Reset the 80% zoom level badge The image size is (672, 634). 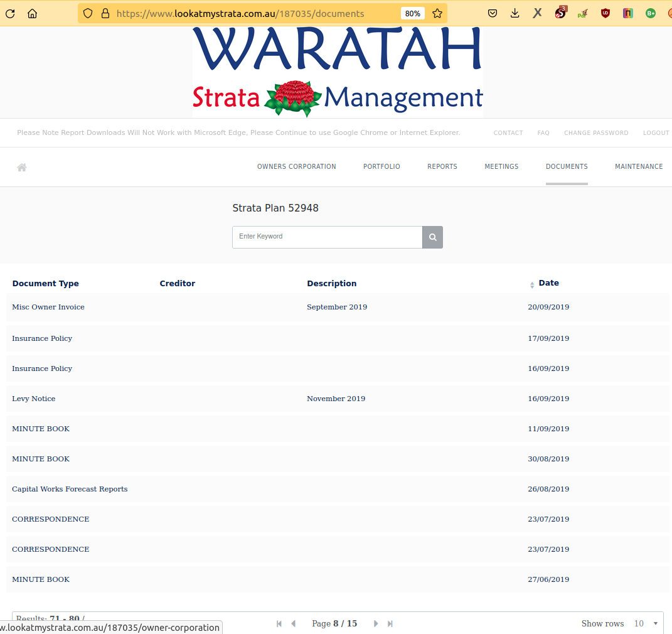[x=413, y=14]
